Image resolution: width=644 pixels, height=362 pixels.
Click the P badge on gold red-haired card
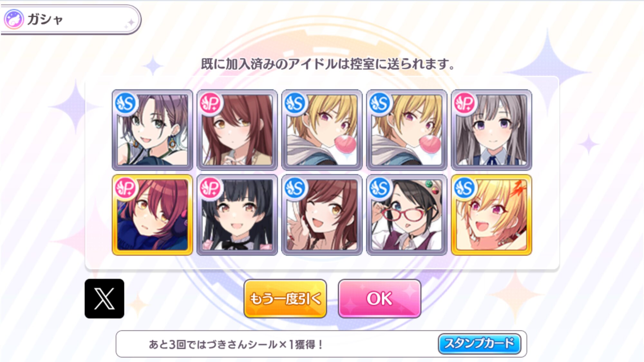tap(125, 188)
